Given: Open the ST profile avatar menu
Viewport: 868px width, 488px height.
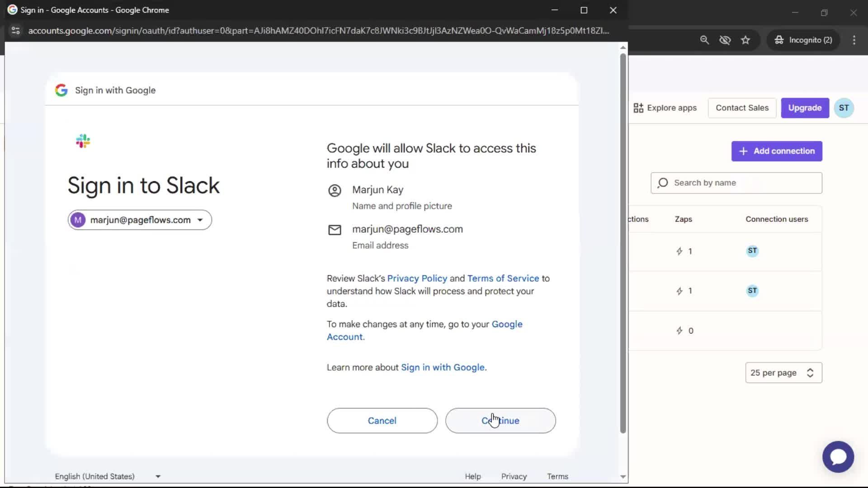Looking at the screenshot, I should tap(844, 108).
